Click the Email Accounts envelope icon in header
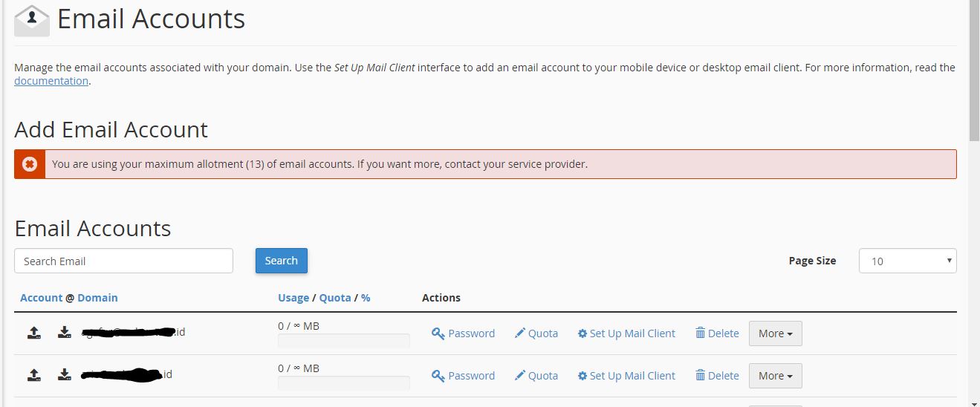Viewport: 980px width, 407px height. pyautogui.click(x=32, y=20)
